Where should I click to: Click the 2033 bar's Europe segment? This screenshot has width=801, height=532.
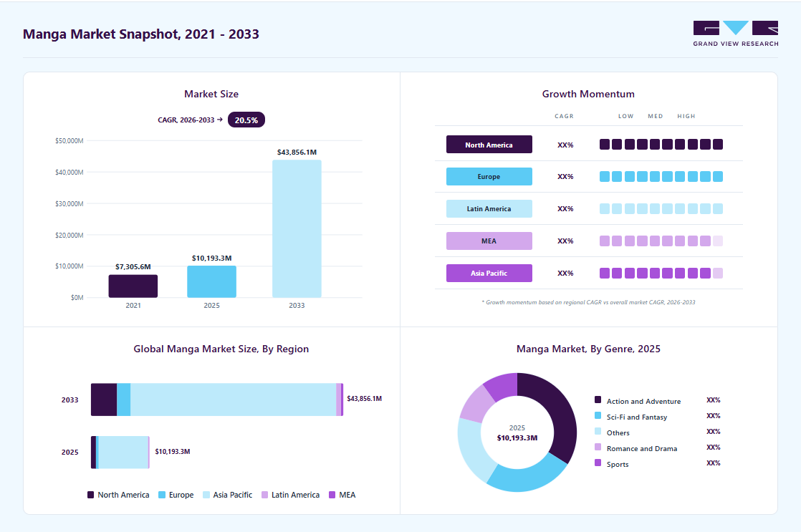click(124, 400)
